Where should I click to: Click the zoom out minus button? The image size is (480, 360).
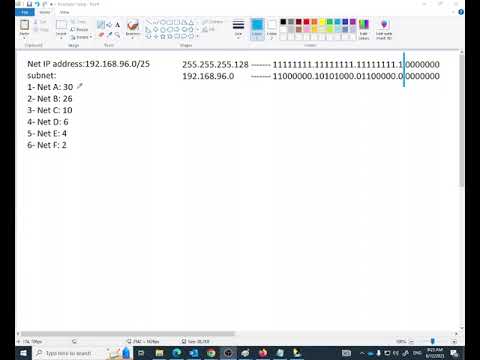click(x=411, y=342)
